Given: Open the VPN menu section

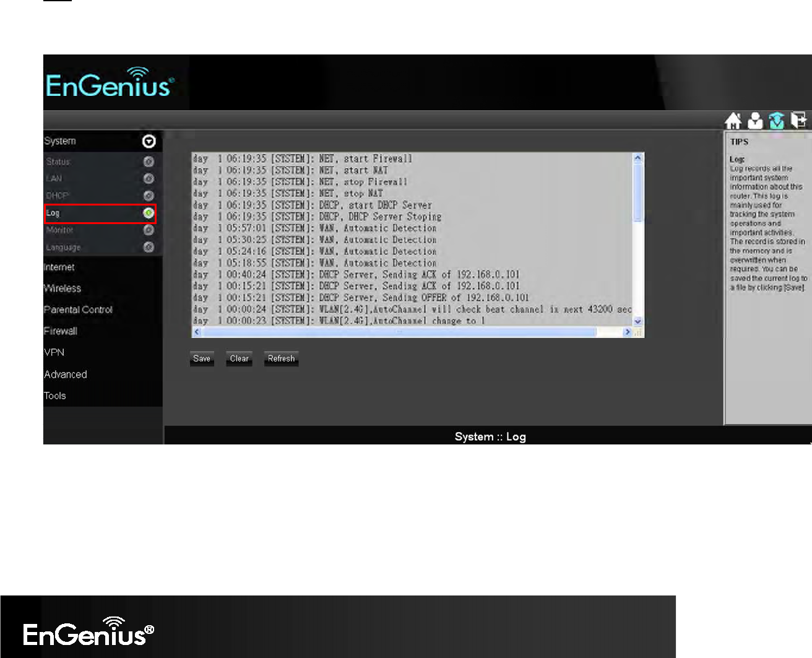Looking at the screenshot, I should coord(54,352).
